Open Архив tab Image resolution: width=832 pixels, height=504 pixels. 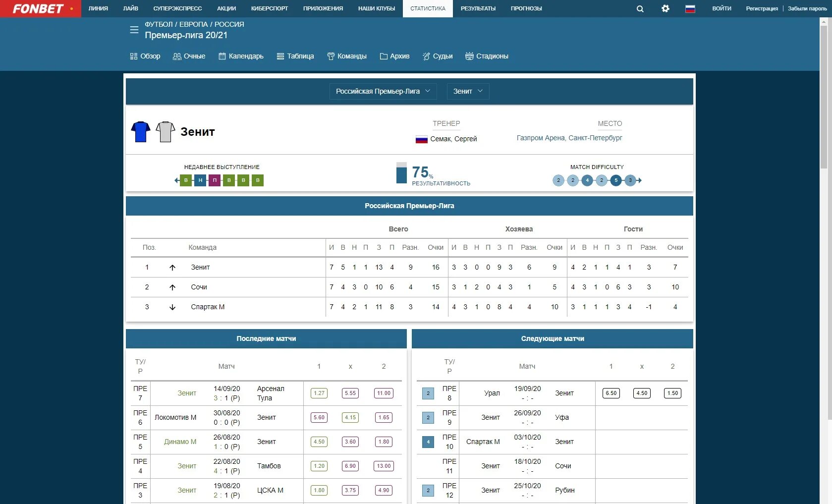pos(394,56)
